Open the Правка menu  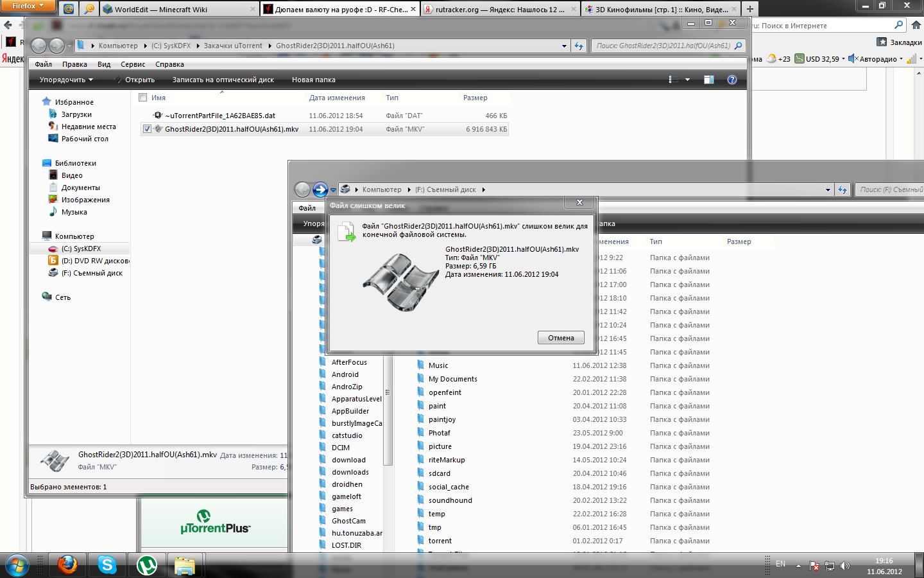click(74, 64)
